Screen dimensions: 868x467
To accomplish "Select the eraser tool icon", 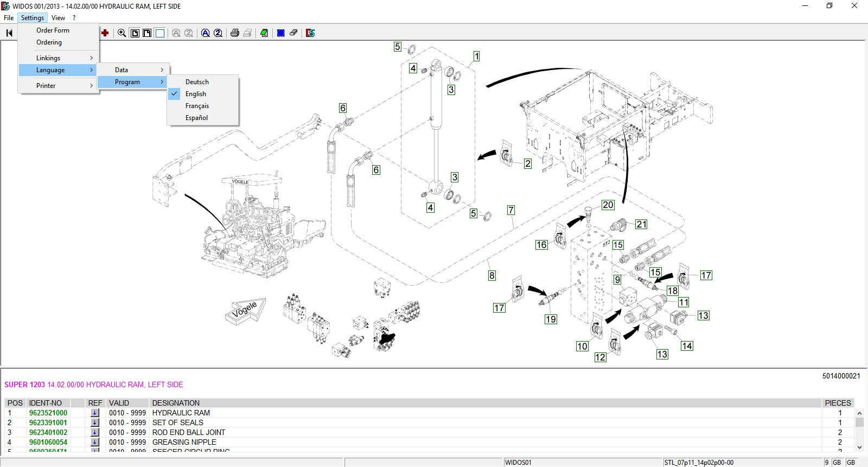I will pos(293,33).
